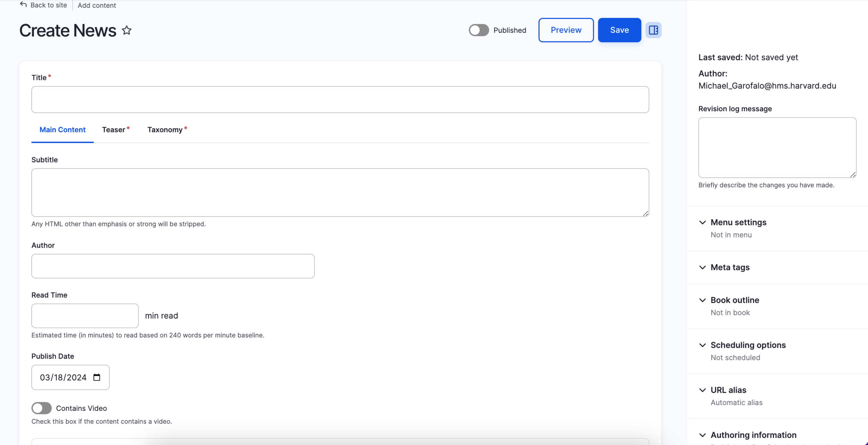The height and width of the screenshot is (445, 868).
Task: Expand Menu settings section
Action: click(x=738, y=222)
